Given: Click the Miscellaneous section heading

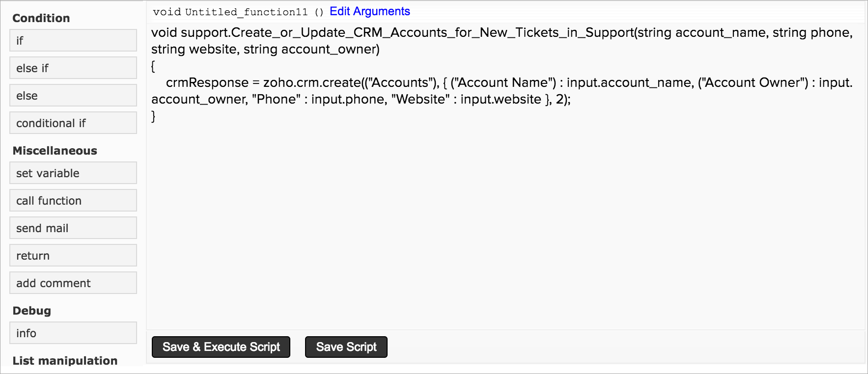Looking at the screenshot, I should (55, 151).
